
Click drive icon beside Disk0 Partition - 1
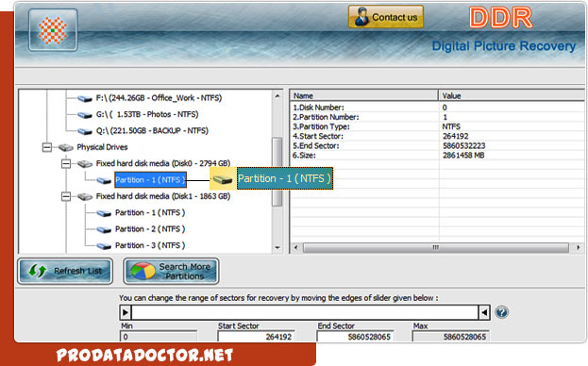pos(104,180)
